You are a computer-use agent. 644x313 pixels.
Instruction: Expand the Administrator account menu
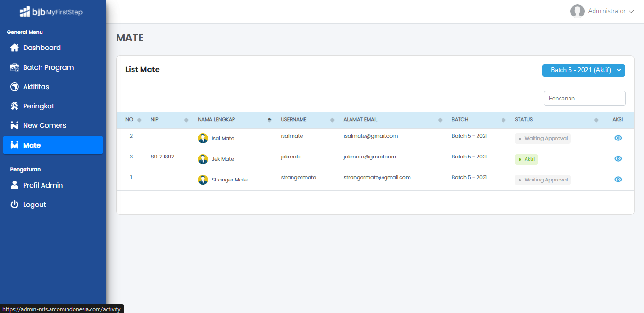click(602, 11)
